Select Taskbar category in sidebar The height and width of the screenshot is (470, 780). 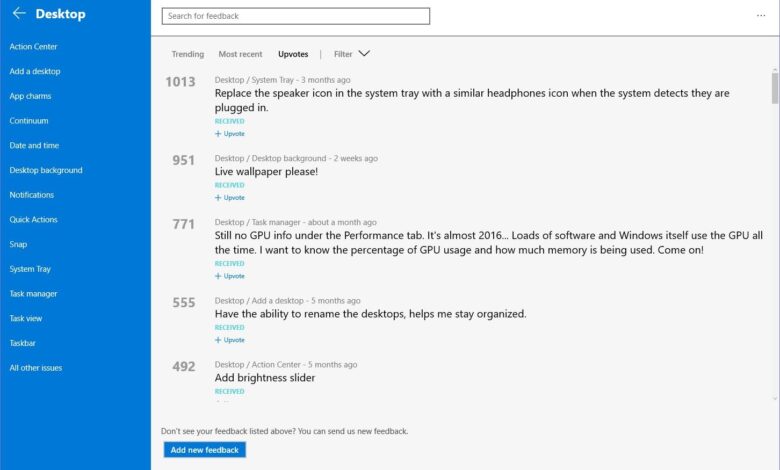pos(23,343)
